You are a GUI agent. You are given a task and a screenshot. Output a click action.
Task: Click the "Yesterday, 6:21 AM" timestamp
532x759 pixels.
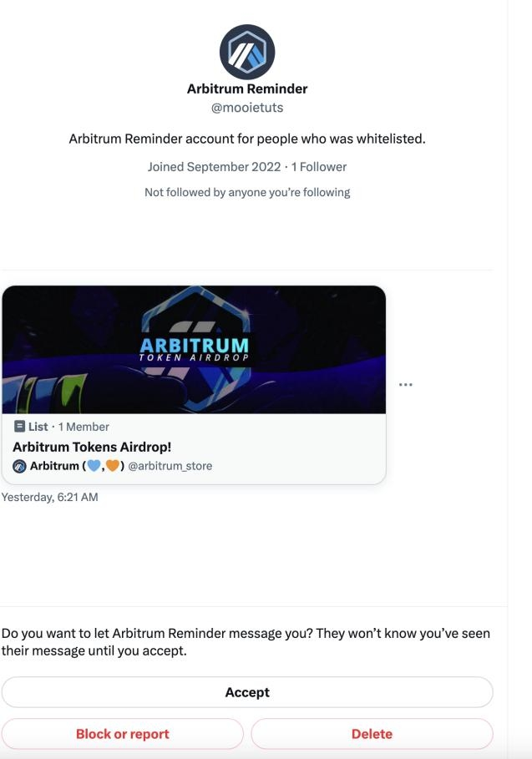click(x=50, y=498)
